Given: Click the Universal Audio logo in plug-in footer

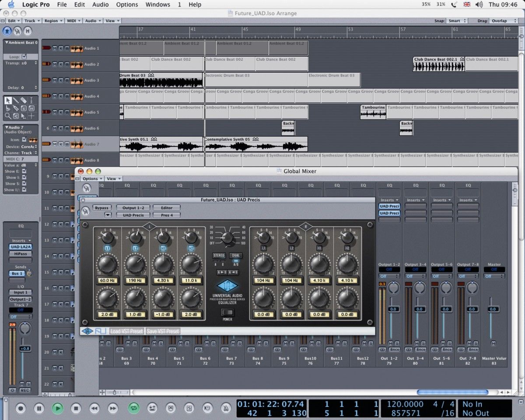Looking at the screenshot, I should coord(87,331).
